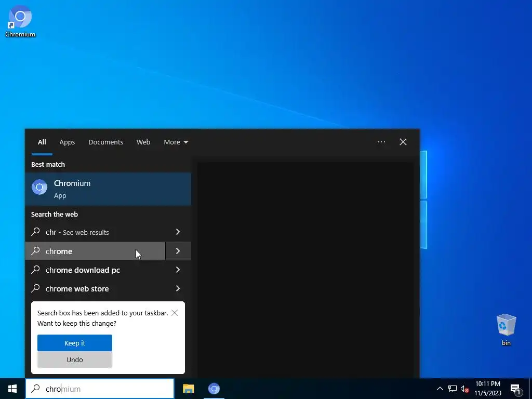Switch to the Apps search tab
The height and width of the screenshot is (399, 532).
pyautogui.click(x=67, y=142)
